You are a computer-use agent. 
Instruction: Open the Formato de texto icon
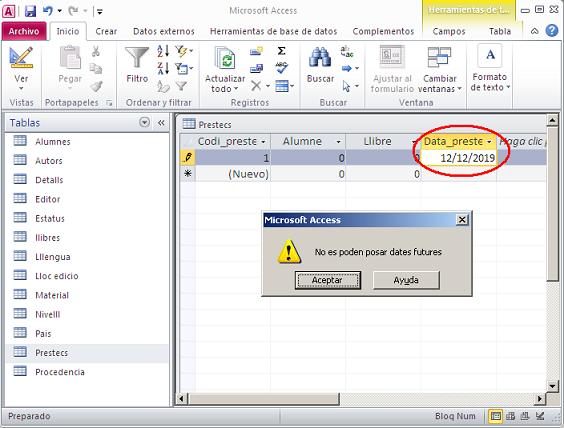pyautogui.click(x=490, y=55)
